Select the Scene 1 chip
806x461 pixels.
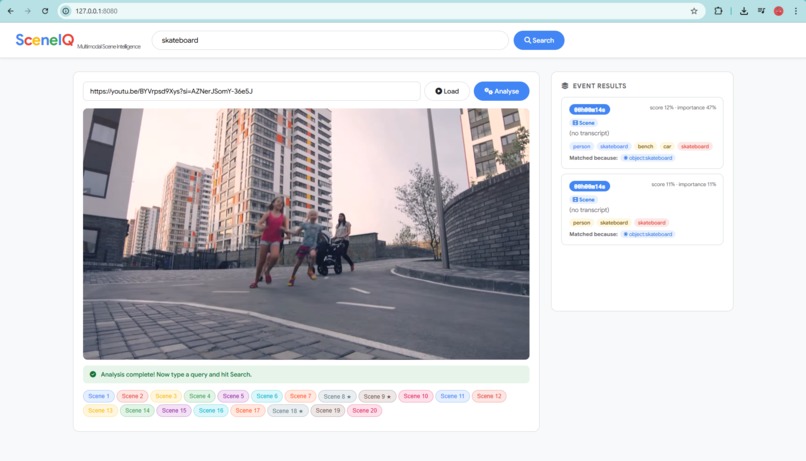pos(98,396)
